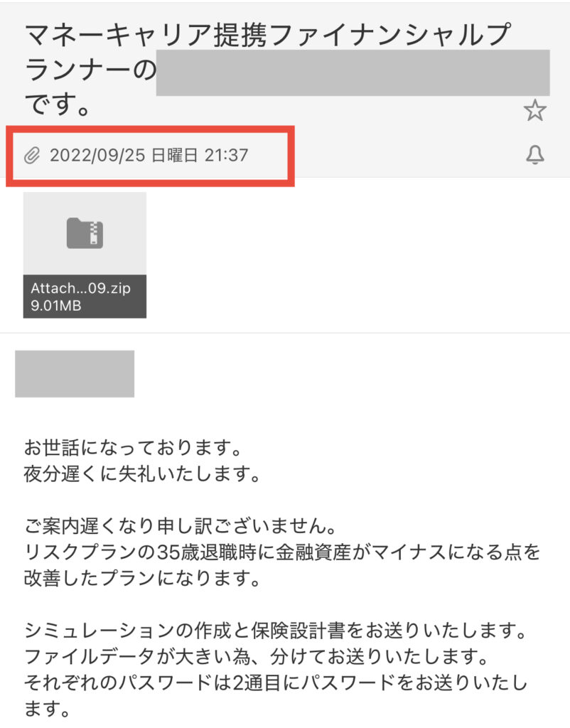
Task: Click the gray redacted sender block
Action: 75,374
